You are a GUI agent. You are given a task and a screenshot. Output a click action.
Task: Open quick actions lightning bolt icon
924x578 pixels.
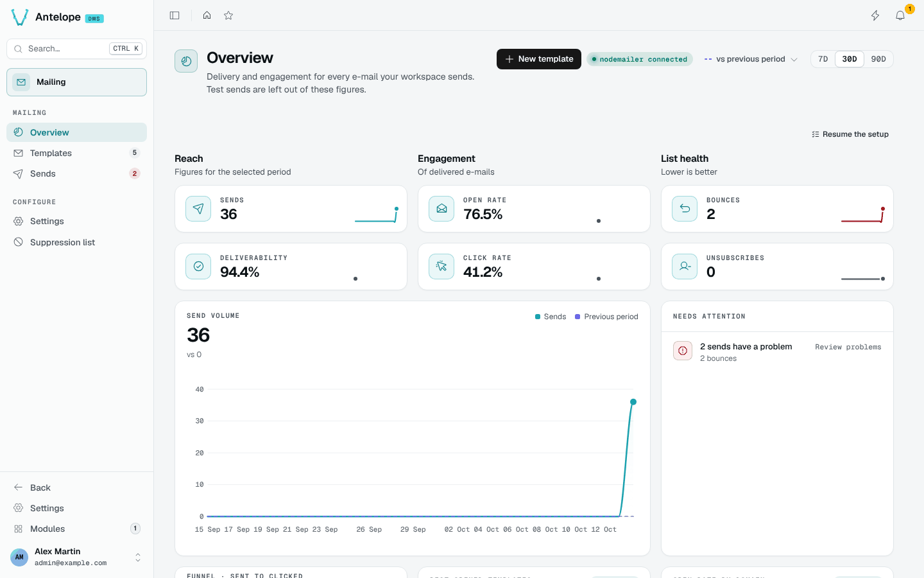(875, 15)
